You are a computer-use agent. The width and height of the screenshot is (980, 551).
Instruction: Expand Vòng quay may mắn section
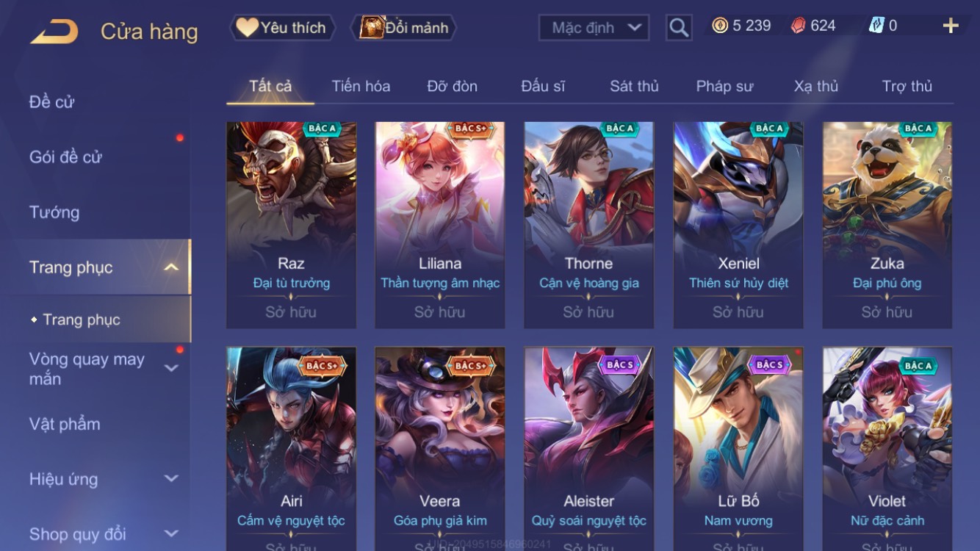click(171, 368)
